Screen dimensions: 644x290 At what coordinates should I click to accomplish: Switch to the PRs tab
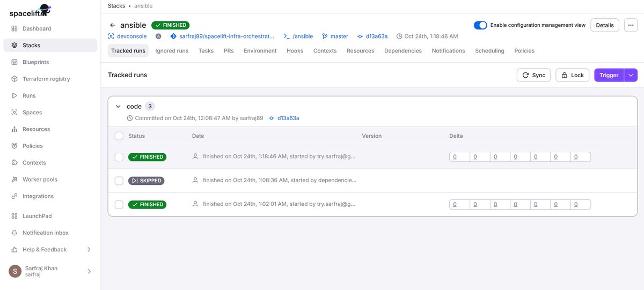click(229, 51)
